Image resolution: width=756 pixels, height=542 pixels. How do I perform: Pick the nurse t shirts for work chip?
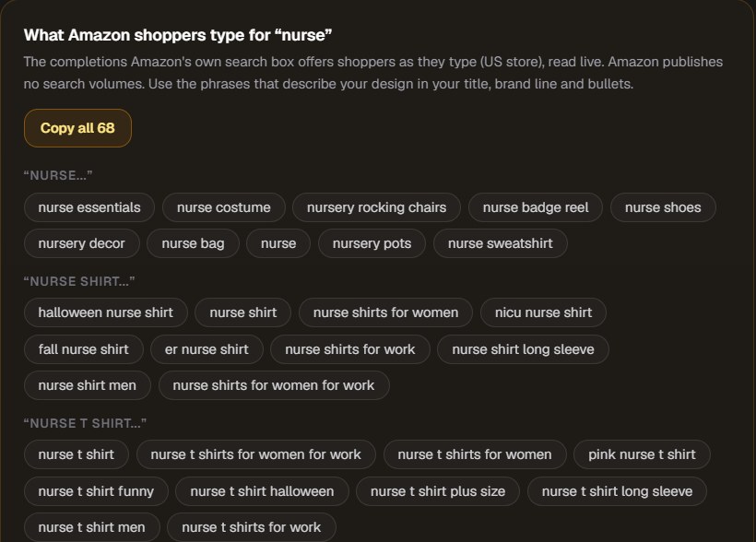(x=251, y=527)
